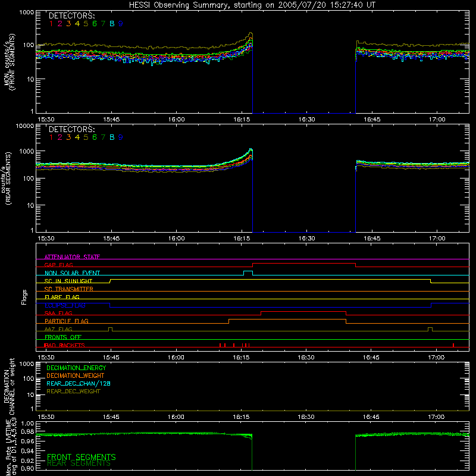
Task: Click the REAR_DEC_WEIGHT legend entry
Action: (x=73, y=392)
